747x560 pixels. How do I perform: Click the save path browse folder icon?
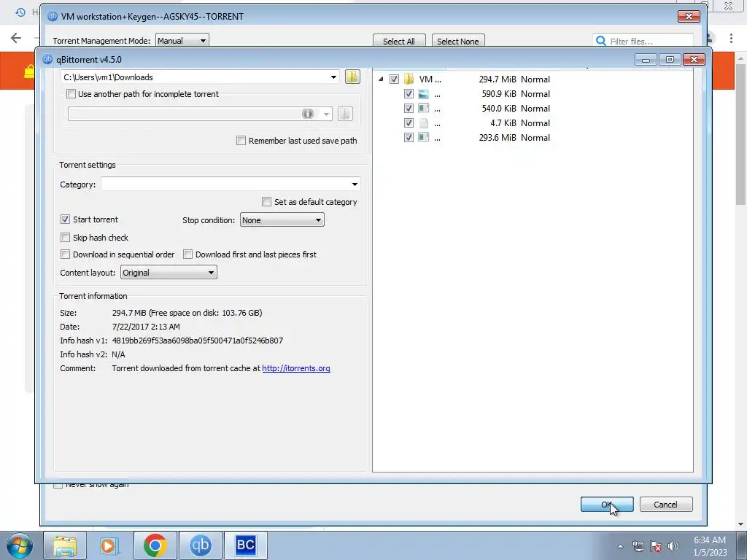tap(352, 77)
